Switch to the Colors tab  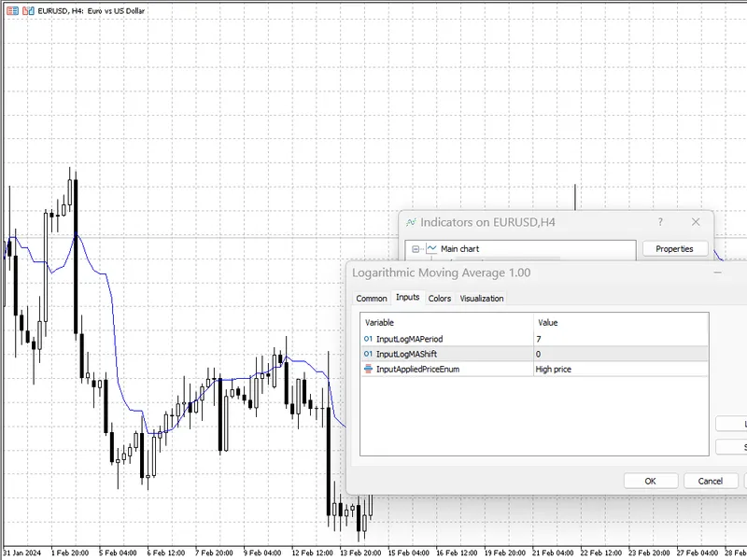coord(439,299)
